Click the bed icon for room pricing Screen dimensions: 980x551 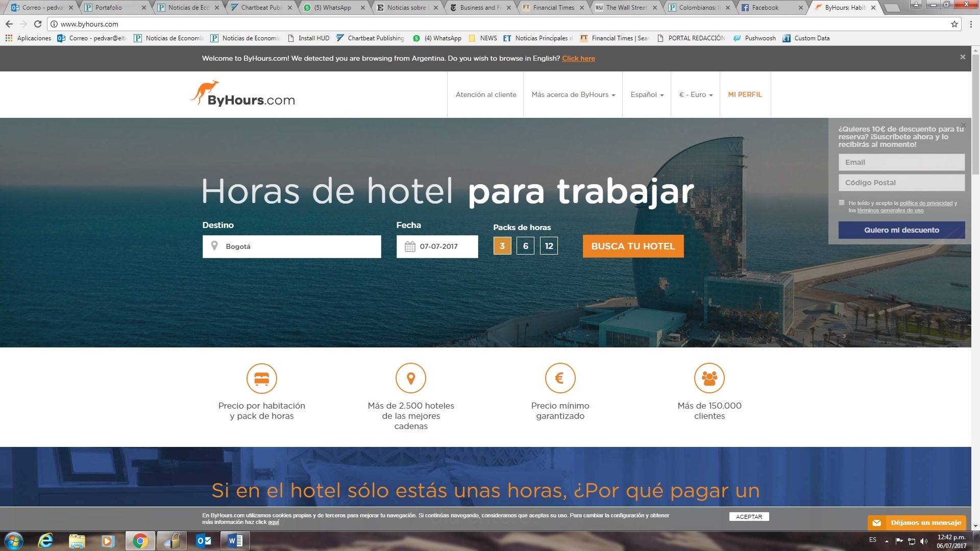[x=261, y=378]
